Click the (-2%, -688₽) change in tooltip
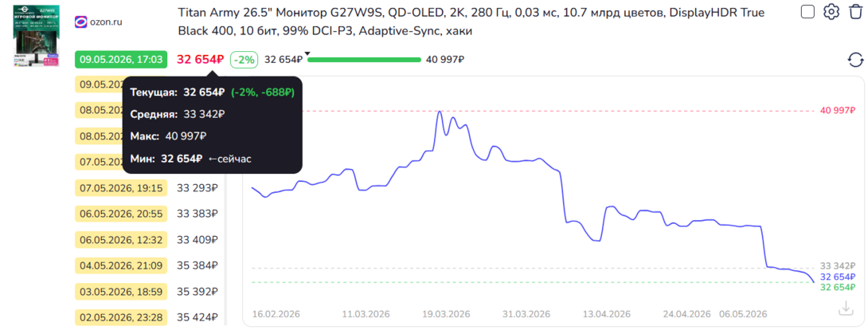868x330 pixels. 263,92
